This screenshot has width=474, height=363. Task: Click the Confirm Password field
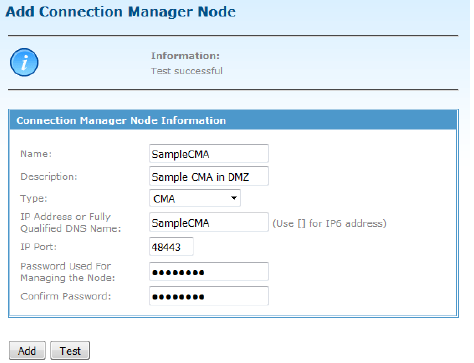(x=209, y=296)
